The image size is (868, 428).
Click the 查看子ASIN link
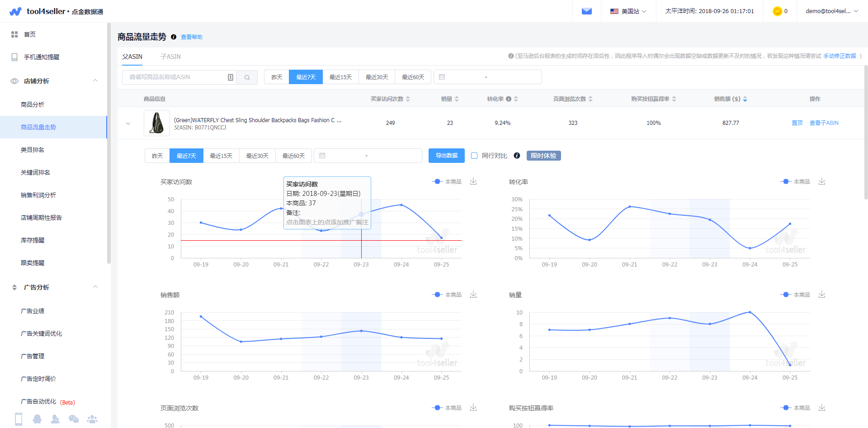[824, 123]
